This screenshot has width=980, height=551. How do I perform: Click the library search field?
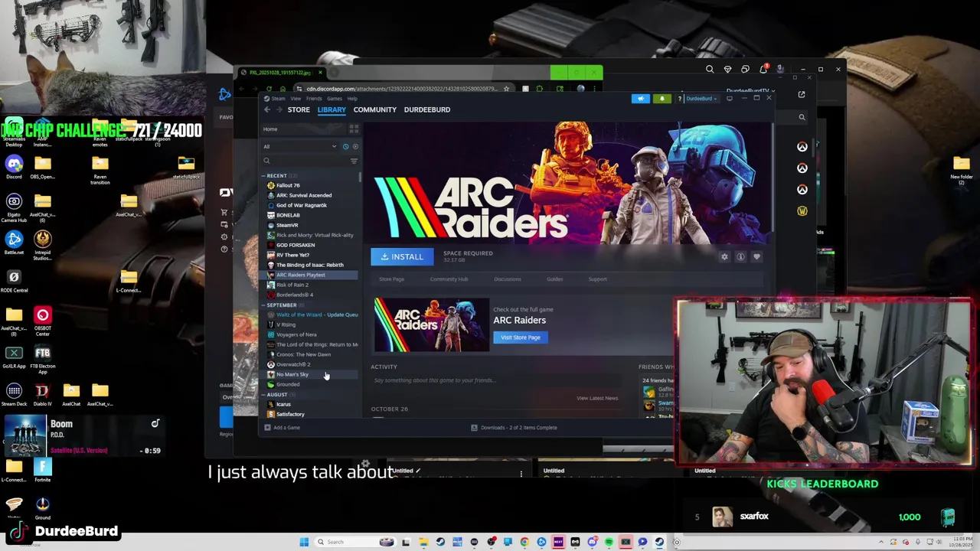click(305, 161)
